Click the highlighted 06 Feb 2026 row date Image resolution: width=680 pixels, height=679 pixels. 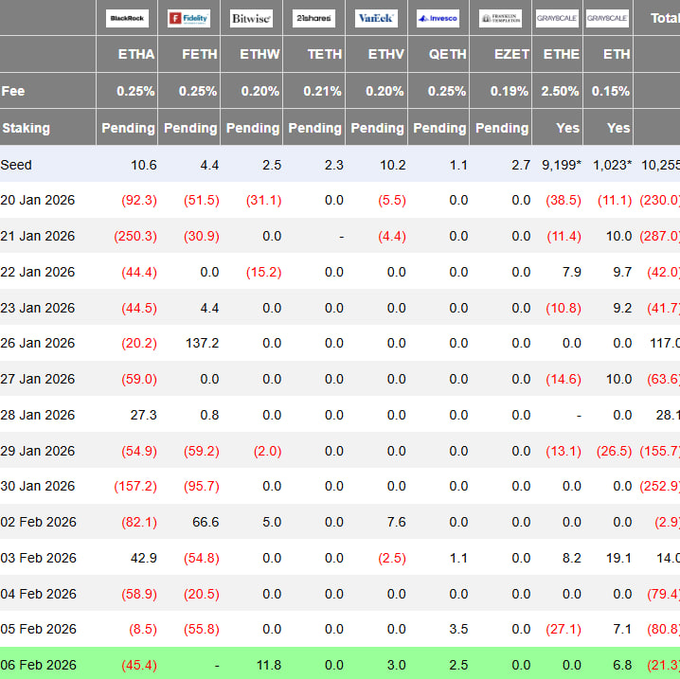(39, 665)
